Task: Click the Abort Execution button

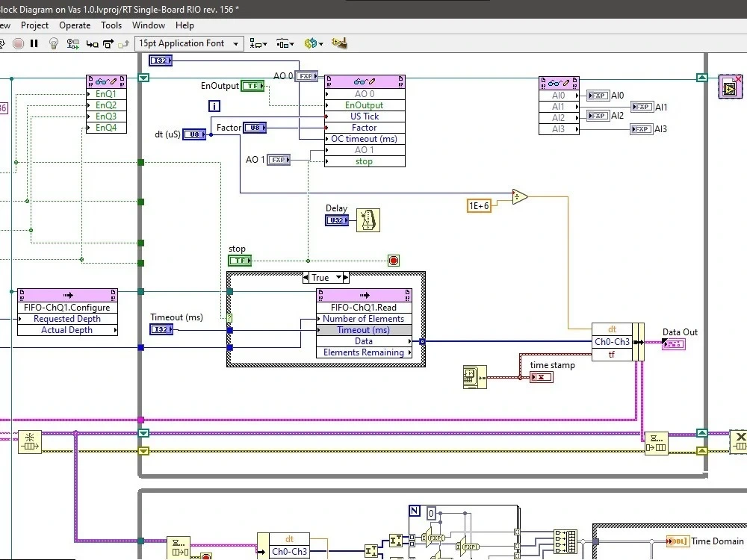Action: point(19,43)
